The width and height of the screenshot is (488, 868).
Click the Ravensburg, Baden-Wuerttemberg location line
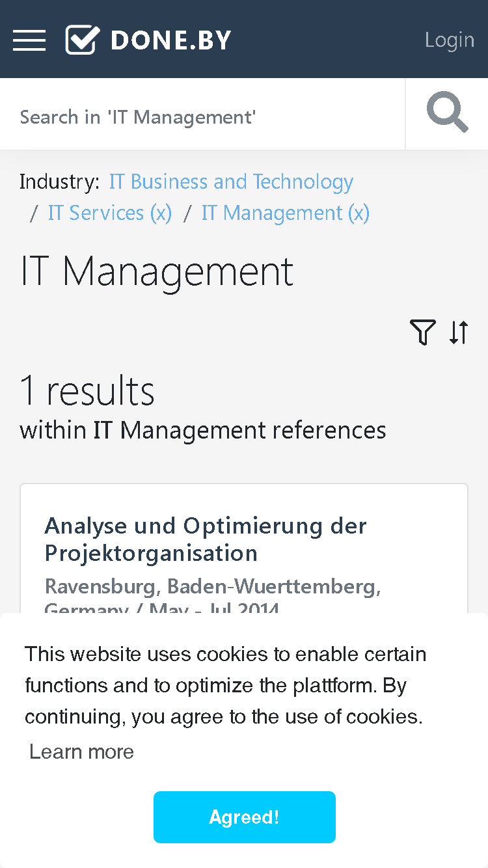pyautogui.click(x=213, y=586)
